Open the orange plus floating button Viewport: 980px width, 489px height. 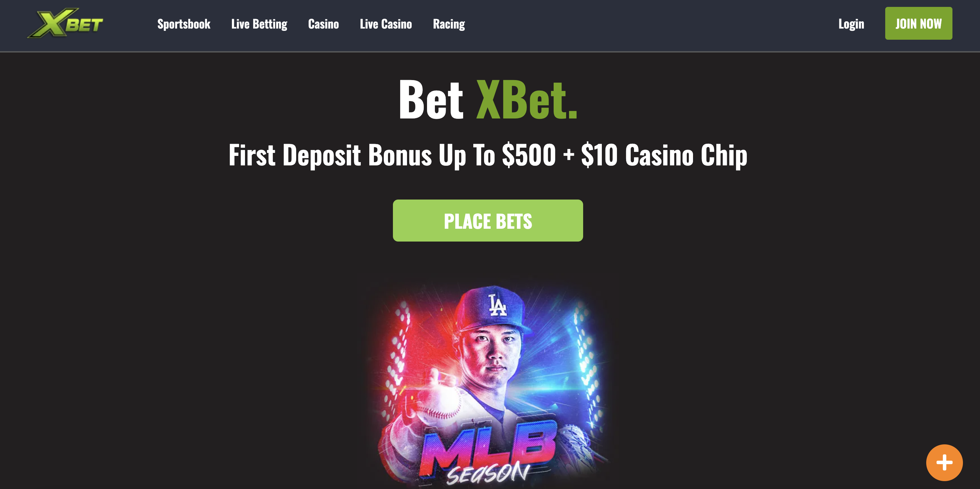[944, 462]
